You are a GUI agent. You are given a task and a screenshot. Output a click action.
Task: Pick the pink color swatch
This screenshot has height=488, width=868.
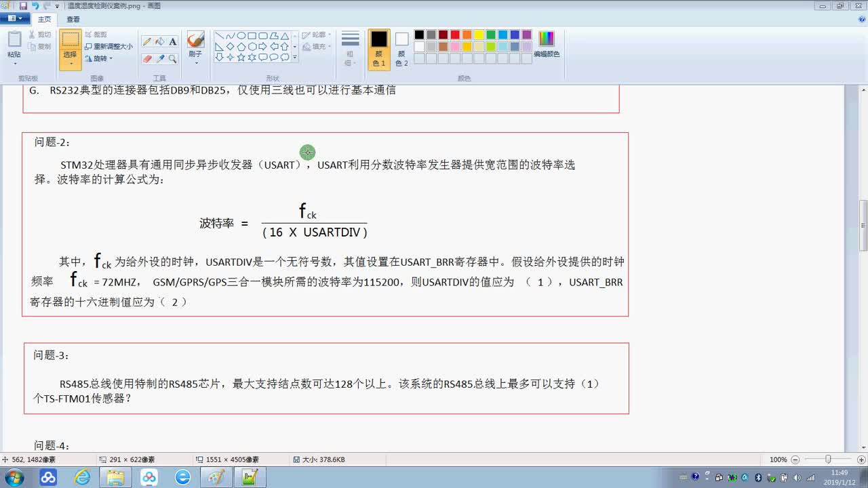pyautogui.click(x=455, y=47)
